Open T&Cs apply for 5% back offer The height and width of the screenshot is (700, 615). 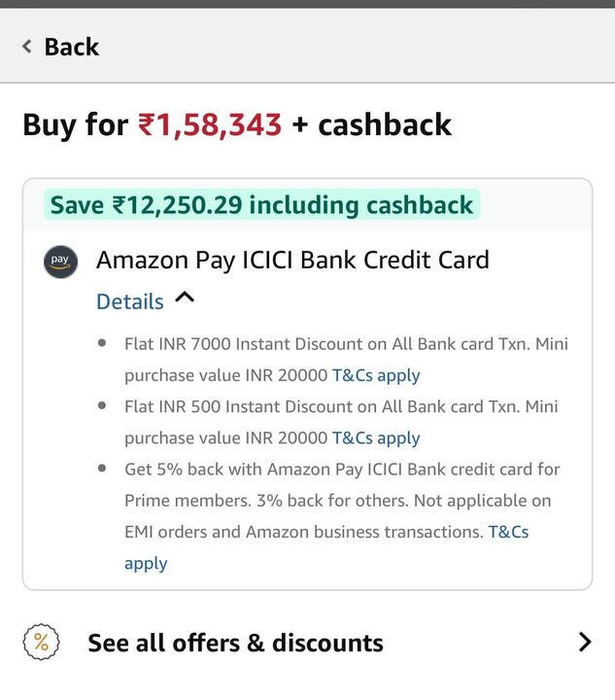point(507,532)
